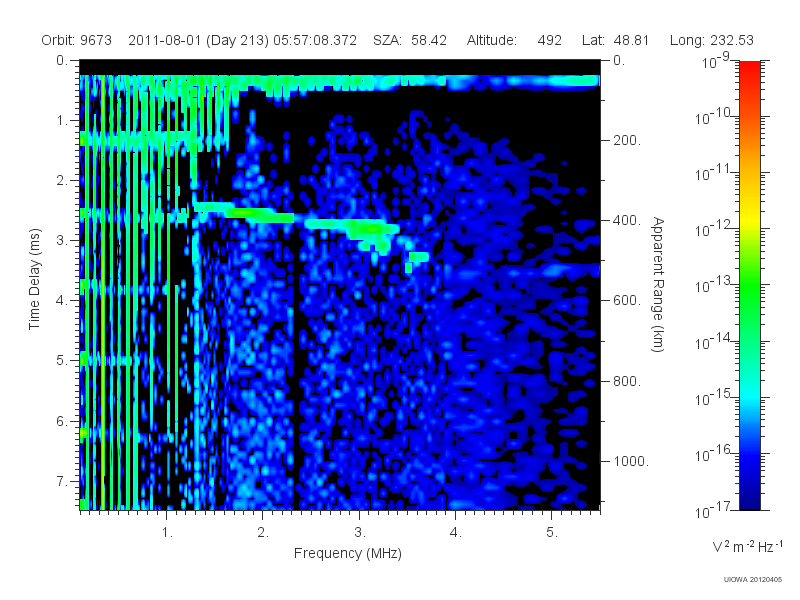Click the '600.' apparent range tick label
The height and width of the screenshot is (600, 800).
pos(627,301)
